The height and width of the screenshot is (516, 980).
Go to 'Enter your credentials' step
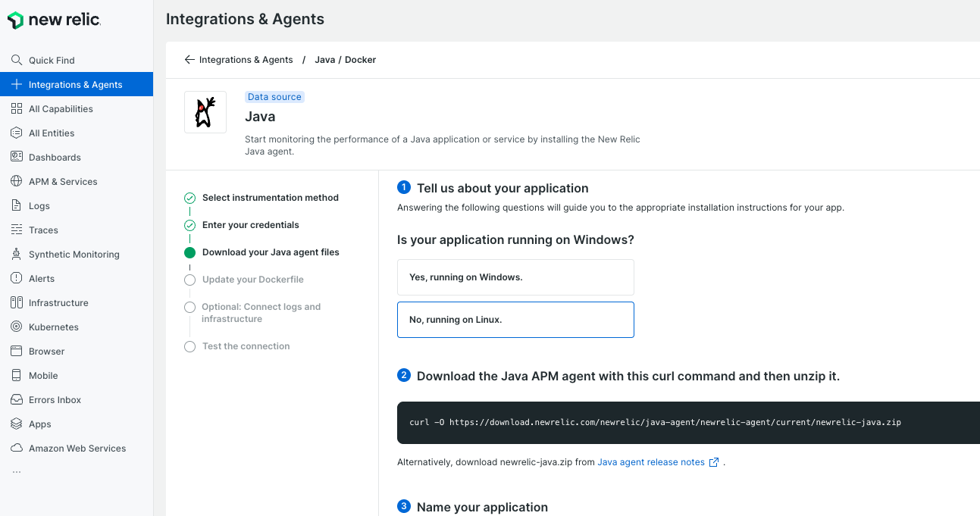pos(251,225)
